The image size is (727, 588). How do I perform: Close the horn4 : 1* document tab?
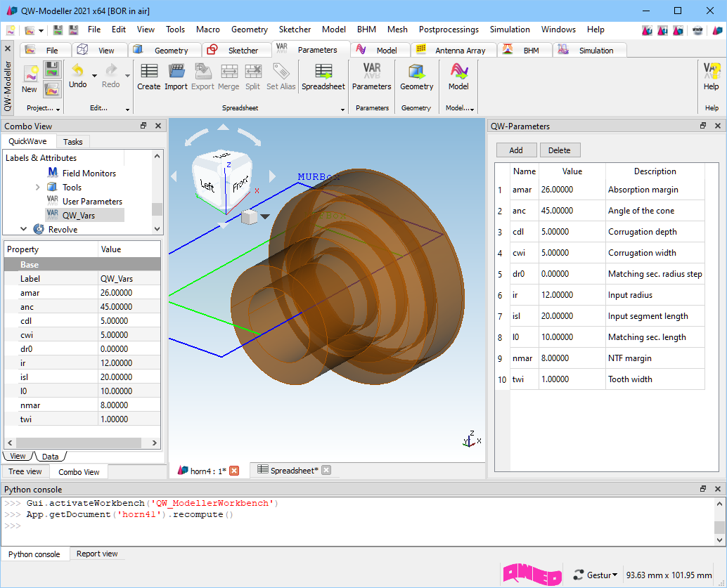235,471
